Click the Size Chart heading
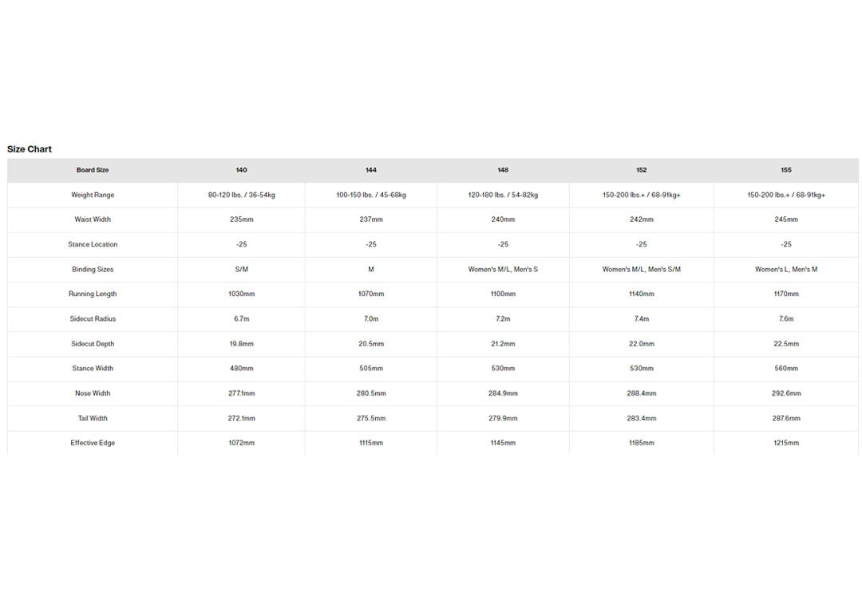862x616 pixels. tap(30, 149)
